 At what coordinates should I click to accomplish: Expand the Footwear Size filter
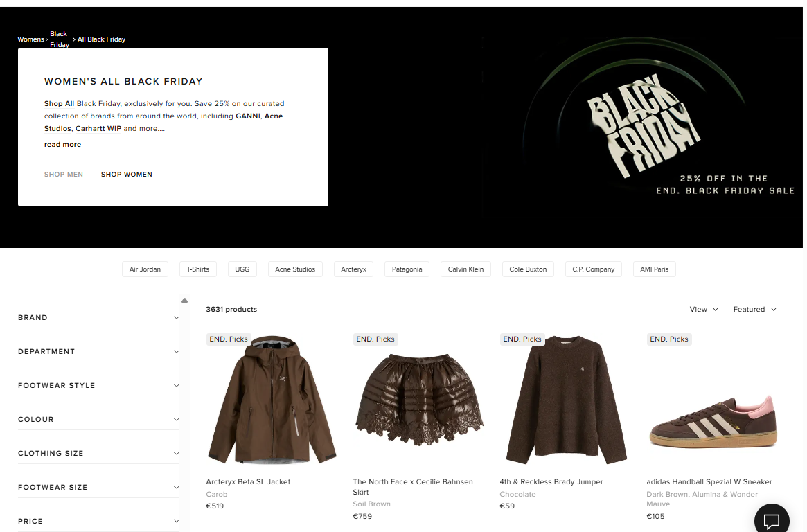click(x=98, y=487)
